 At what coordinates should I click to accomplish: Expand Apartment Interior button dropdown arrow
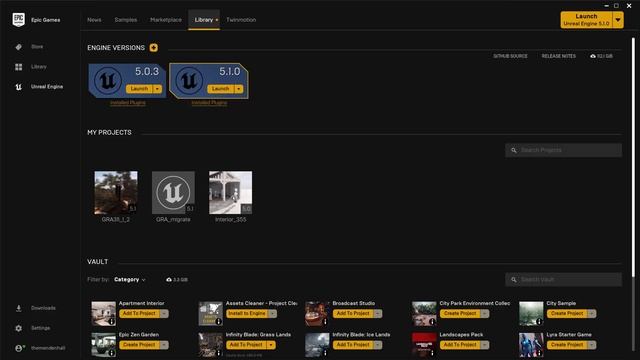click(164, 313)
